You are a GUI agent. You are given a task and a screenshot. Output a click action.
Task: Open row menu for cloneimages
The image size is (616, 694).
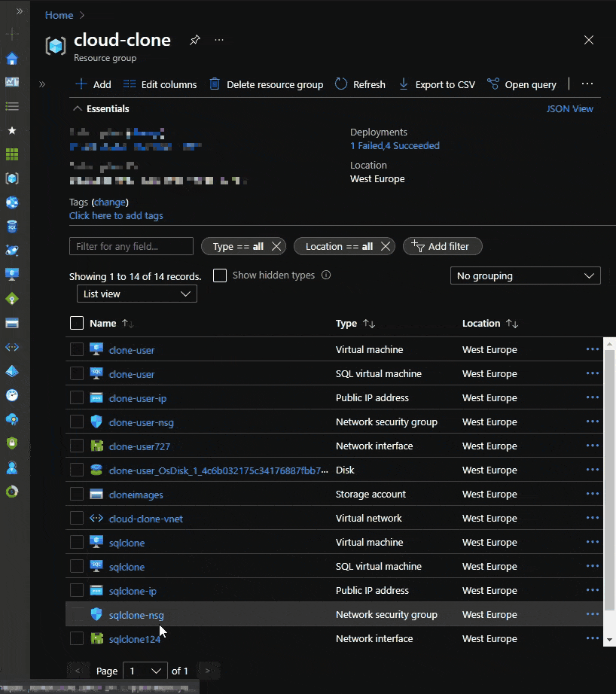(x=592, y=494)
